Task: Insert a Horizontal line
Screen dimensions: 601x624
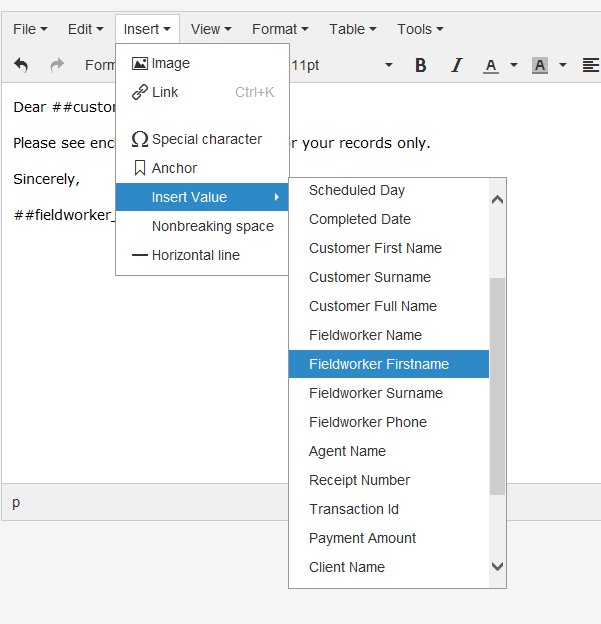Action: (x=195, y=255)
